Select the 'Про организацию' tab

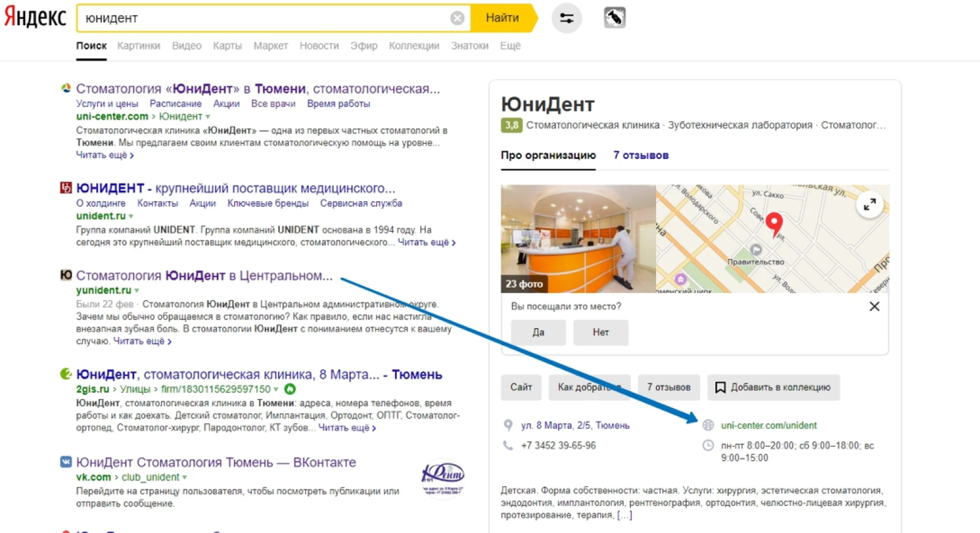[548, 155]
